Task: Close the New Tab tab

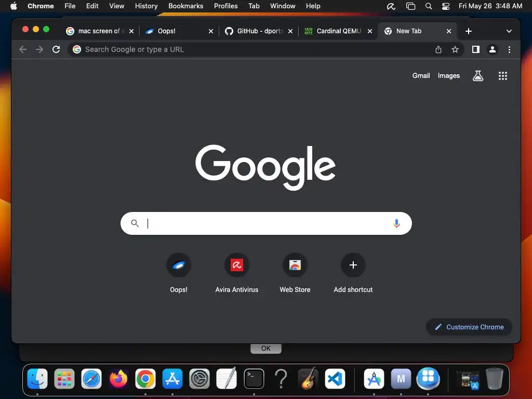Action: pos(448,31)
